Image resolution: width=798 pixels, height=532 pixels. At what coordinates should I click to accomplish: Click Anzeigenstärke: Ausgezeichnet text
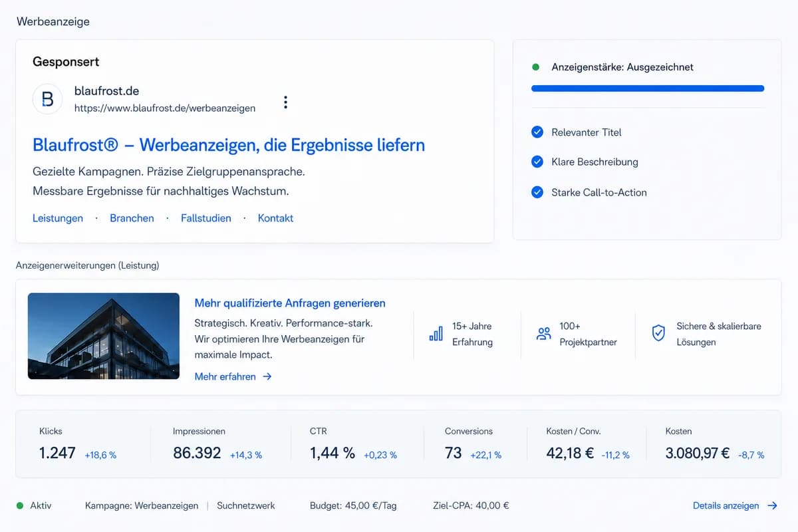click(x=622, y=67)
